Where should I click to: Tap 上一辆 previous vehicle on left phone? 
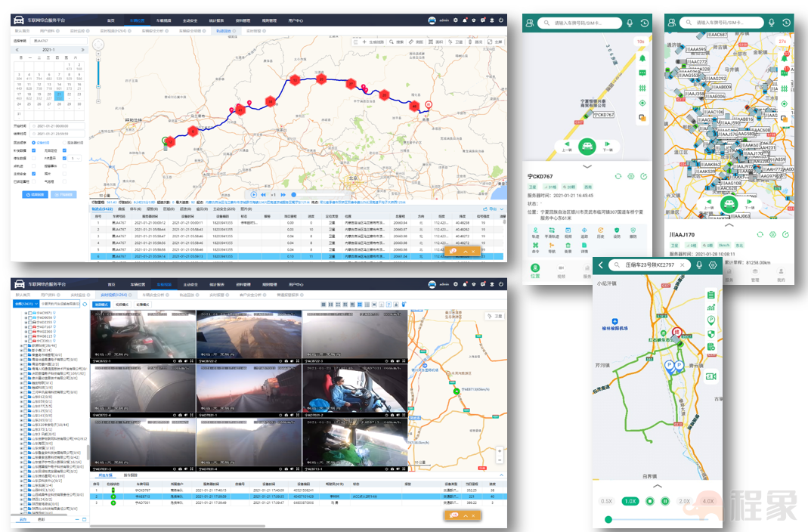pyautogui.click(x=567, y=147)
